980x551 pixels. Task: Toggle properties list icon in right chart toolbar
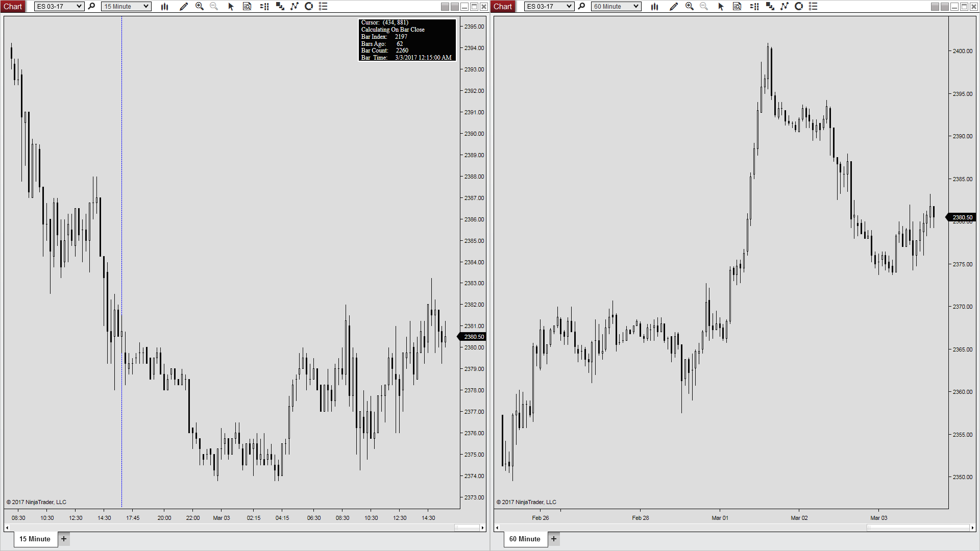[x=813, y=7]
